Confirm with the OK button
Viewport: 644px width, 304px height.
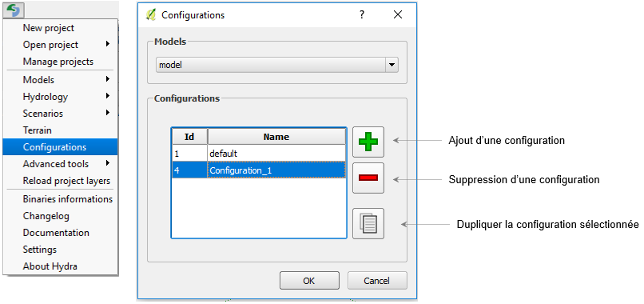click(x=309, y=281)
